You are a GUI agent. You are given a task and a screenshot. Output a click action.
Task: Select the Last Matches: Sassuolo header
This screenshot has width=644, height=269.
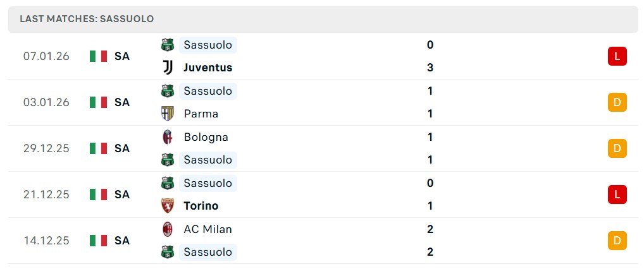[87, 19]
